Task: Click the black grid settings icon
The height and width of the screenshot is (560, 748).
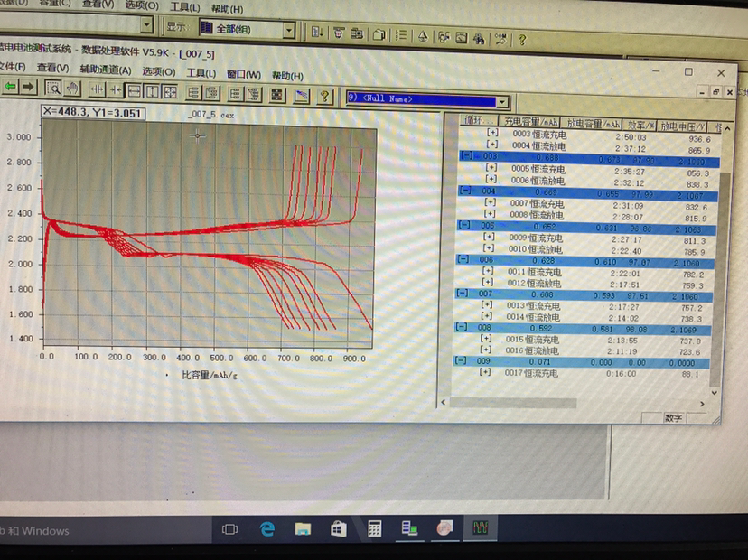Action: pyautogui.click(x=277, y=95)
